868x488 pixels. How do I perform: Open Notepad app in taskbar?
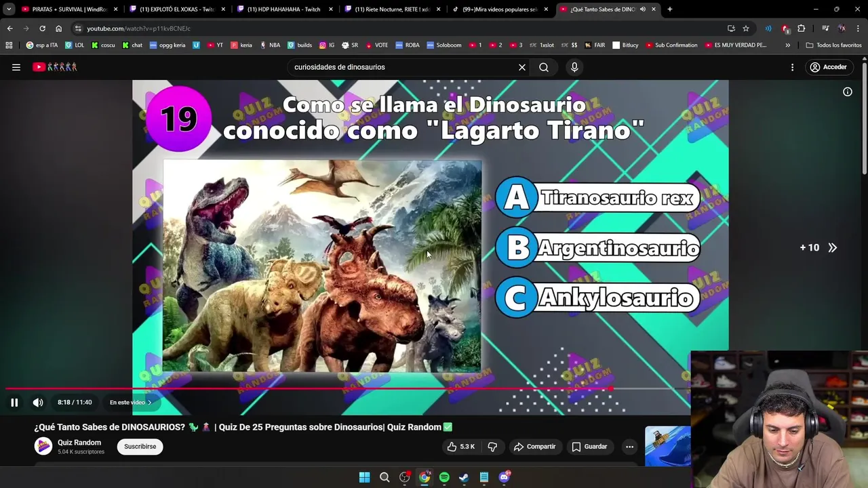point(484,477)
